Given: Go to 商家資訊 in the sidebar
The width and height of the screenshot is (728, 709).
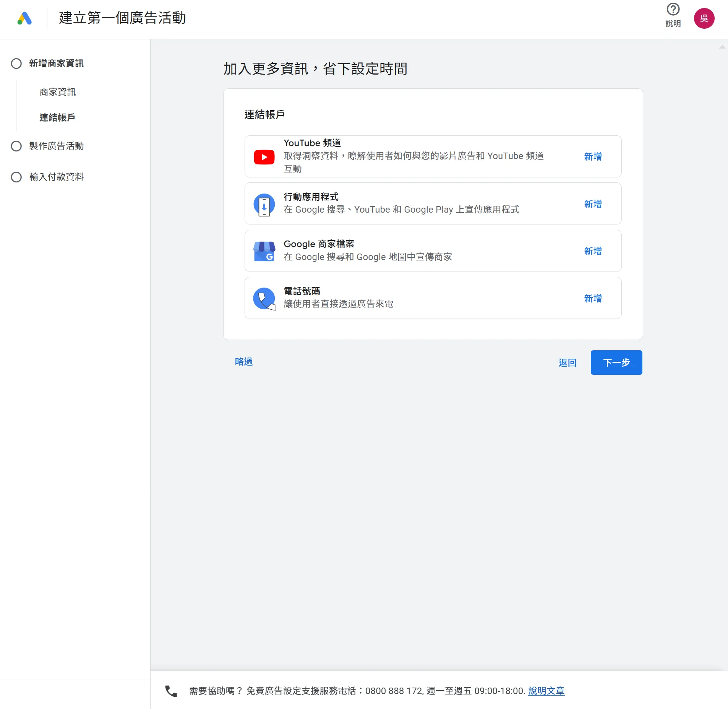Looking at the screenshot, I should (x=58, y=92).
